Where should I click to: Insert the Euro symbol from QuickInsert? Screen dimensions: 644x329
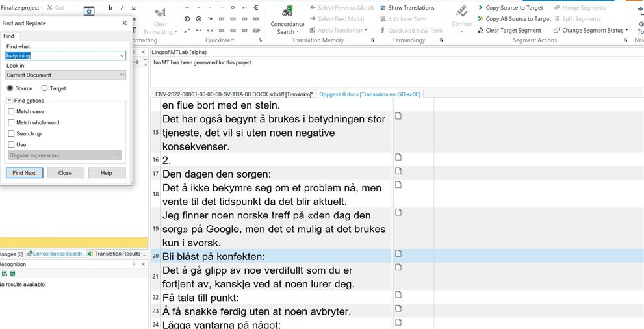(x=256, y=7)
